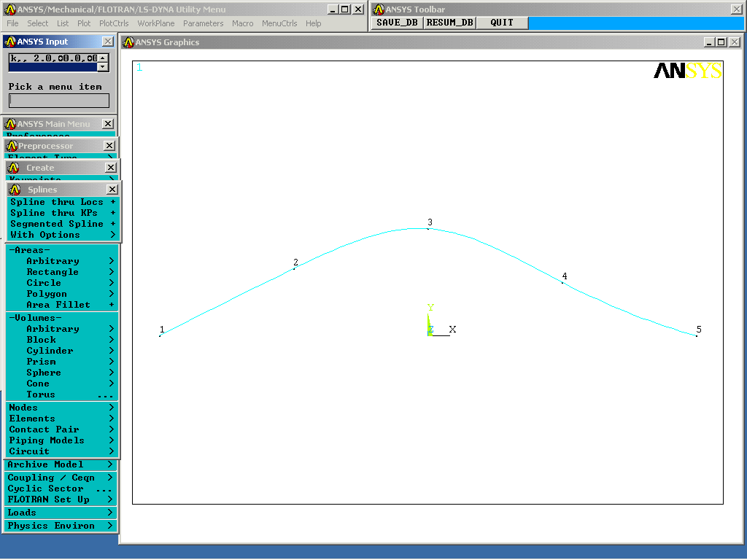Open the Macro menu
The height and width of the screenshot is (560, 747).
242,23
